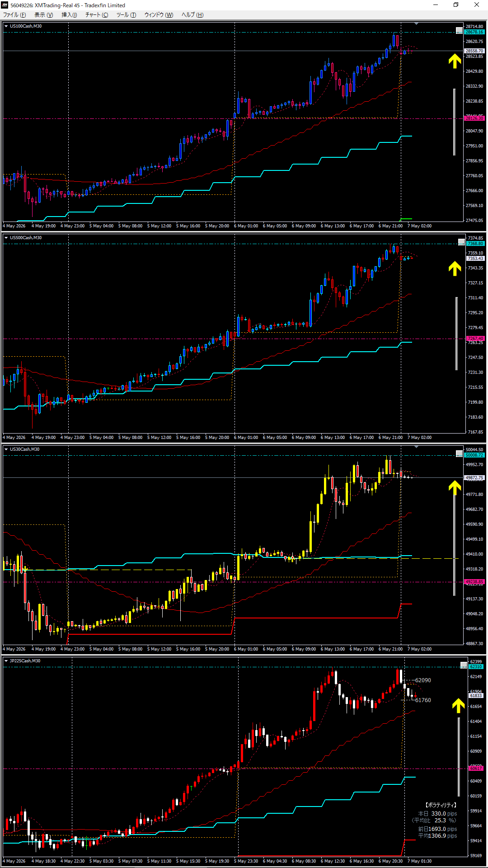
Task: Toggle the gray square button on US100Cash chart
Action: click(459, 31)
